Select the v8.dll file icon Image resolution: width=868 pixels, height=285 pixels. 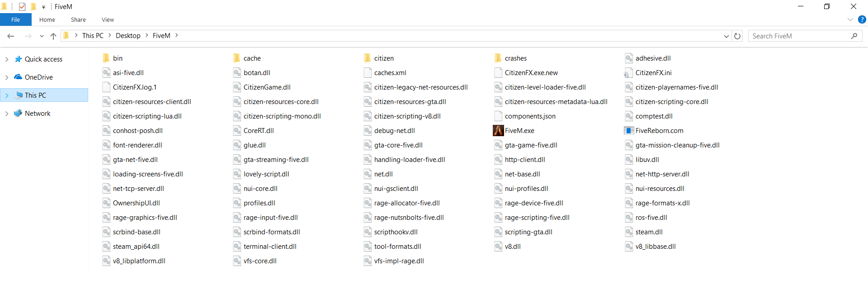[x=498, y=247]
